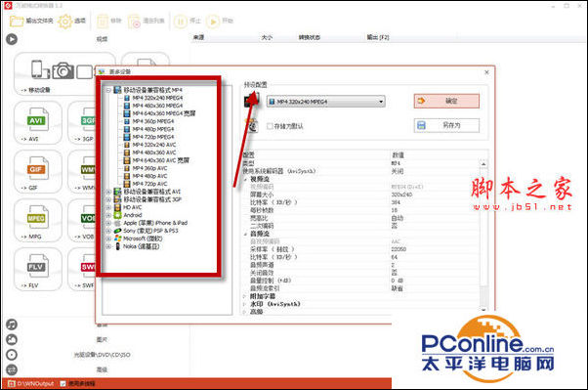Choose the WMV format tile
This screenshot has width=588, height=390.
click(x=81, y=171)
